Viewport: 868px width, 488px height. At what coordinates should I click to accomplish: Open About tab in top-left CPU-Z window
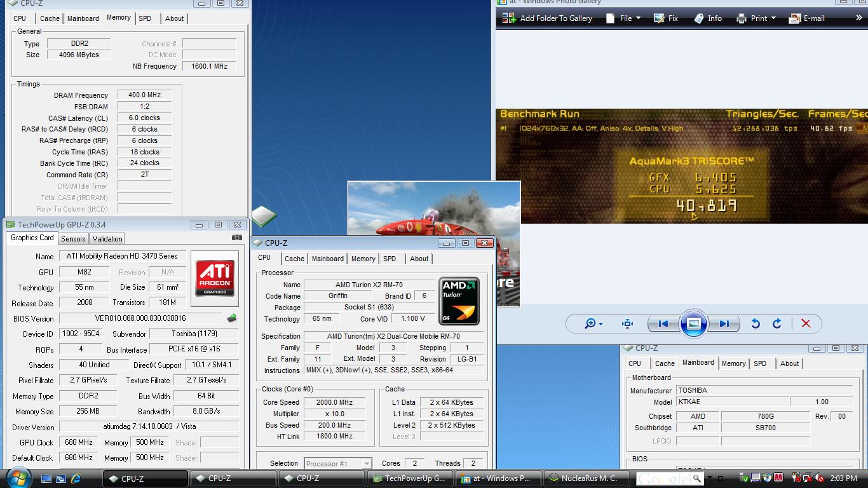point(174,18)
